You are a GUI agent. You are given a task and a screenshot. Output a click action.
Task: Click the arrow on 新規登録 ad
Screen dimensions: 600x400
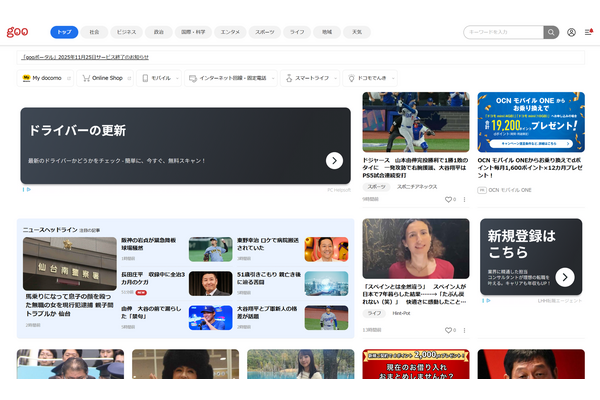click(x=565, y=277)
